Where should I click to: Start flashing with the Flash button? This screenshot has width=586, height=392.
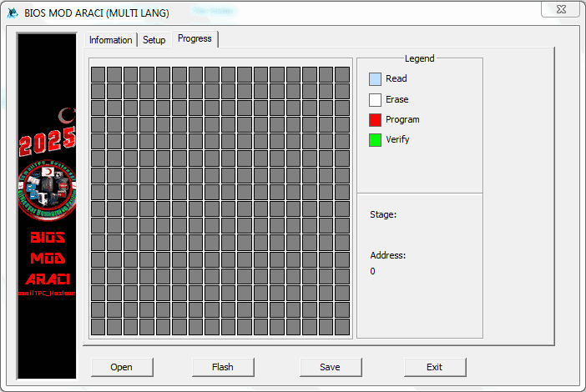[222, 367]
